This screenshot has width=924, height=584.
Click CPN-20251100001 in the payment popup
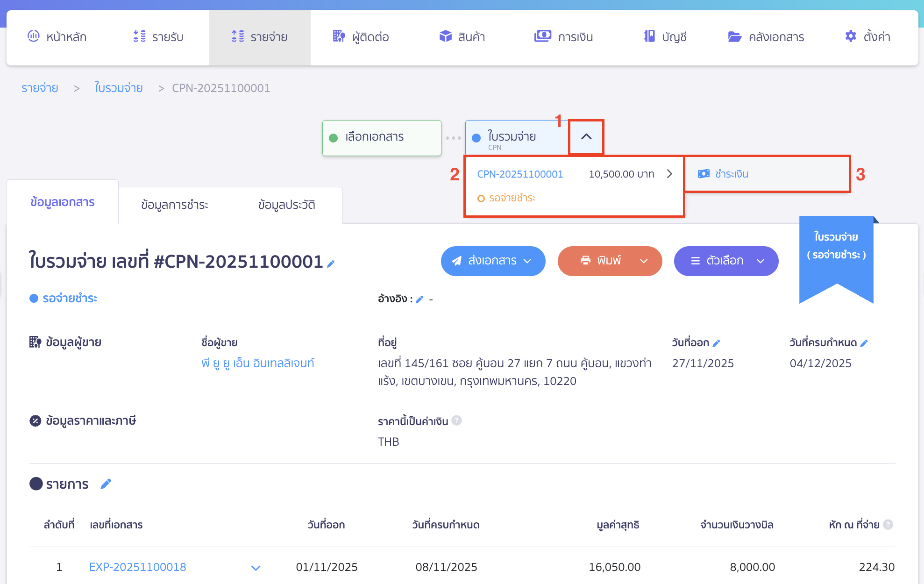click(520, 173)
